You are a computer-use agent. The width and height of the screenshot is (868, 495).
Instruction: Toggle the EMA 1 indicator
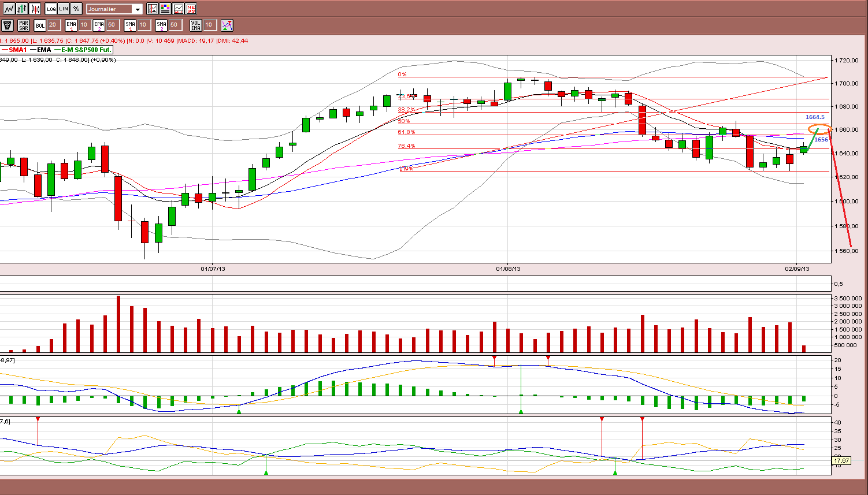(x=71, y=25)
